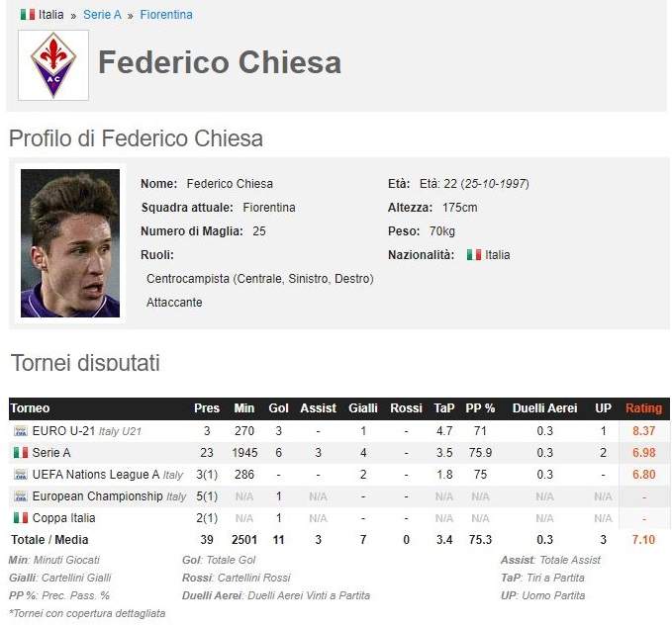
Task: Click the Pres column header
Action: 207,408
